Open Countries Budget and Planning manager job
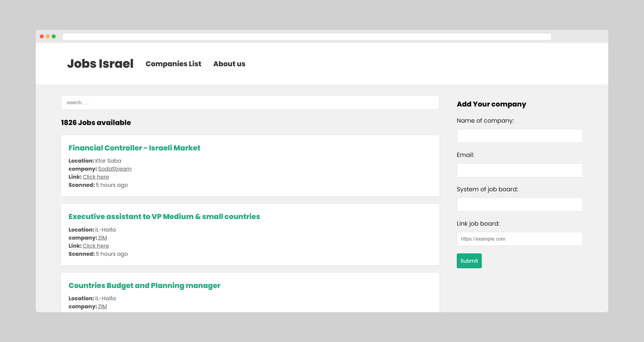Viewport: 644px width, 342px height. tap(144, 286)
